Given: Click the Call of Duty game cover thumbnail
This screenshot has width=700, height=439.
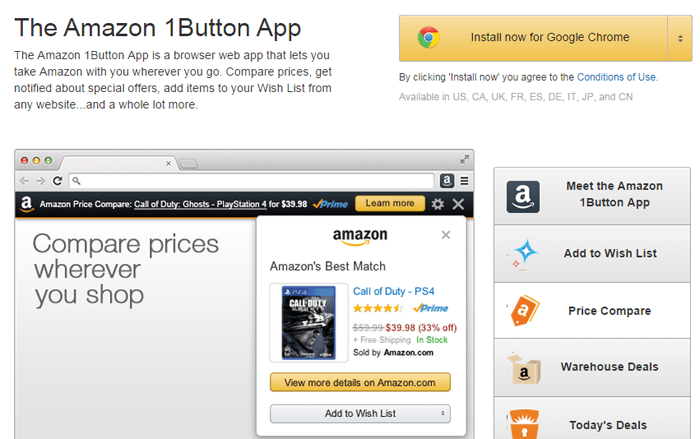Looking at the screenshot, I should (x=309, y=323).
